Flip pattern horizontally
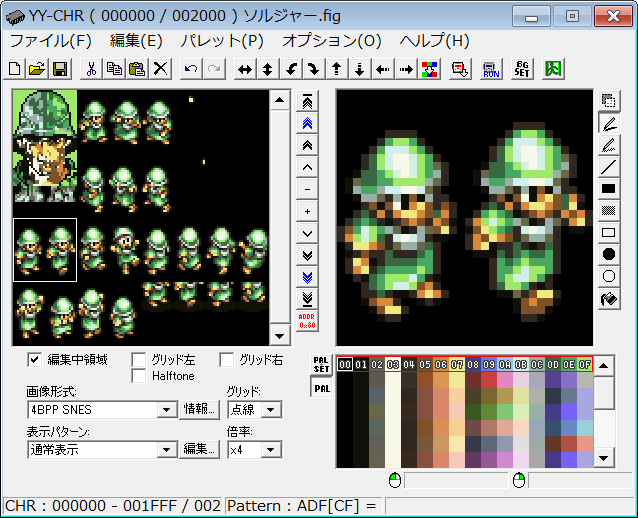This screenshot has width=638, height=518. [x=245, y=69]
